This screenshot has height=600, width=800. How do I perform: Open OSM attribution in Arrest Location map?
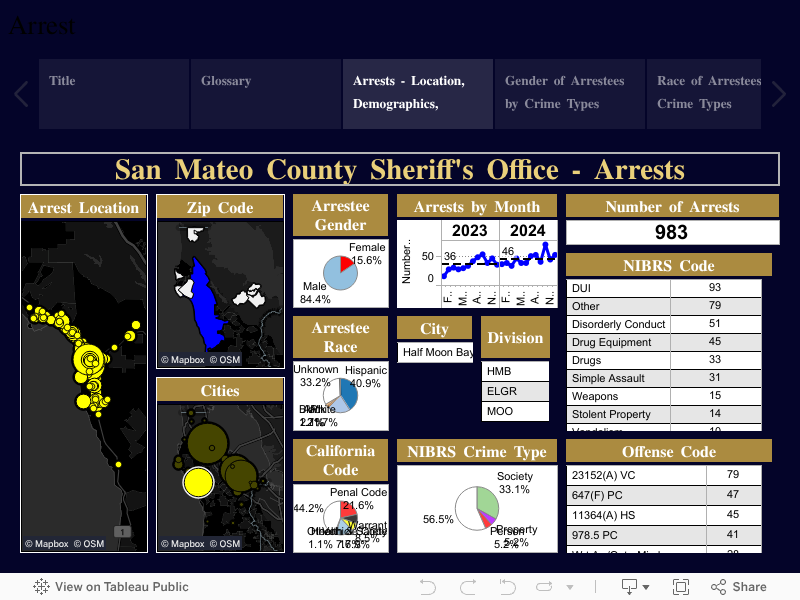pyautogui.click(x=89, y=544)
